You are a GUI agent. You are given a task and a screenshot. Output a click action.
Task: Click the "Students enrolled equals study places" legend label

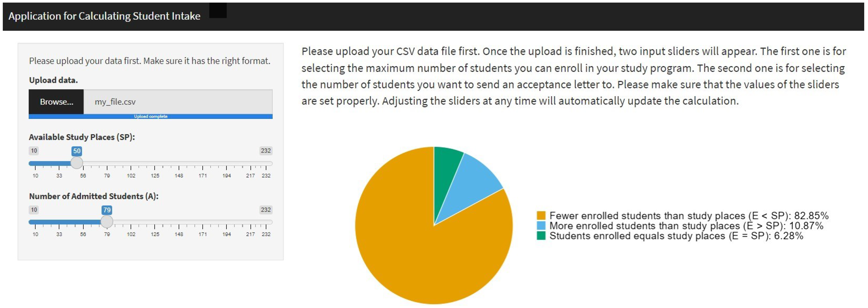(676, 235)
